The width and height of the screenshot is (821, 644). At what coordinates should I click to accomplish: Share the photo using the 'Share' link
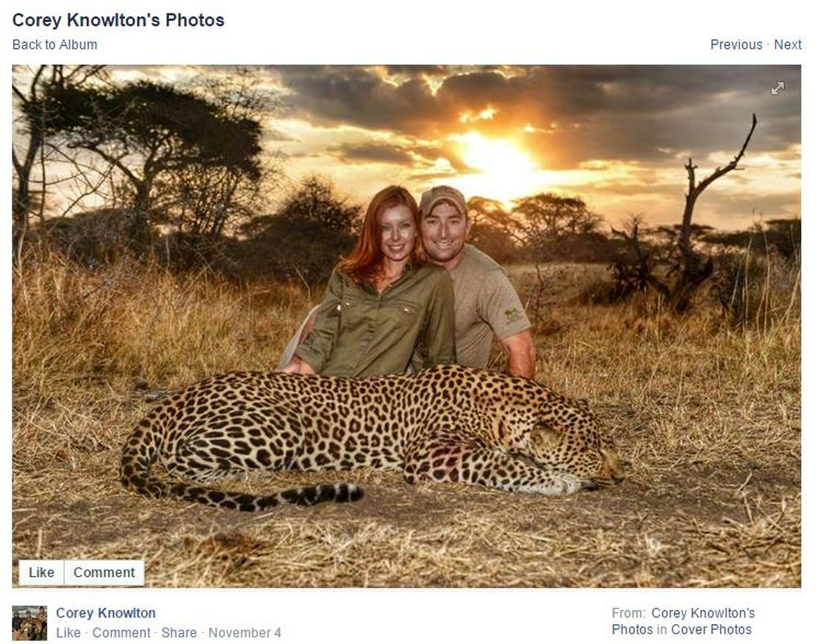click(180, 631)
